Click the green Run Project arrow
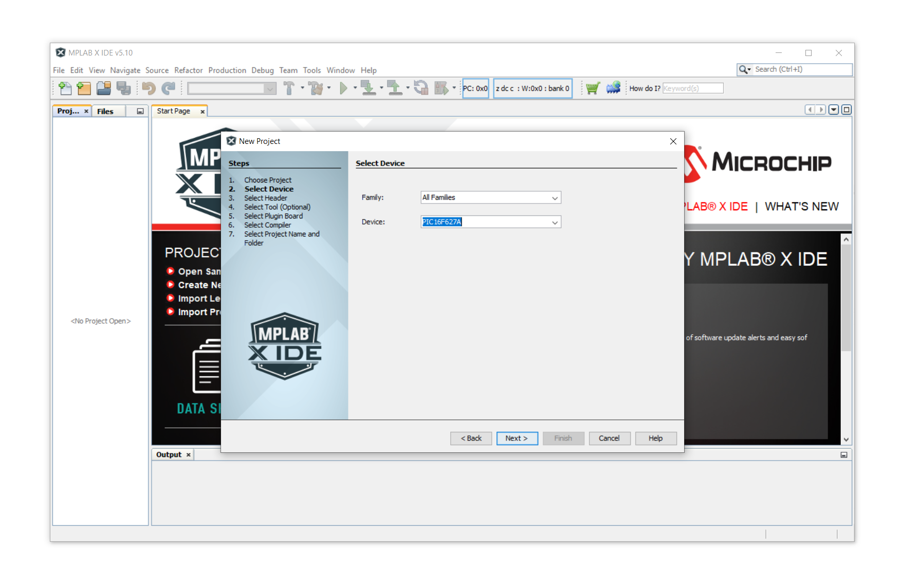 343,88
